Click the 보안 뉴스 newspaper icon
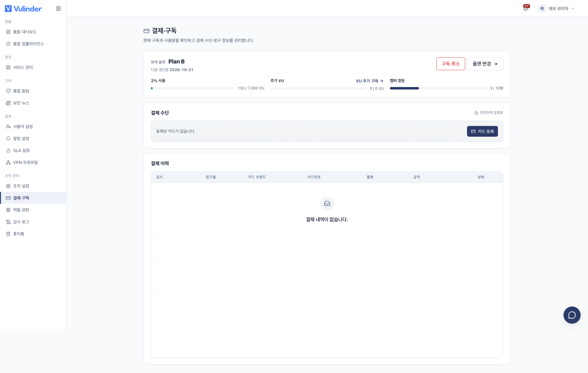 8,103
